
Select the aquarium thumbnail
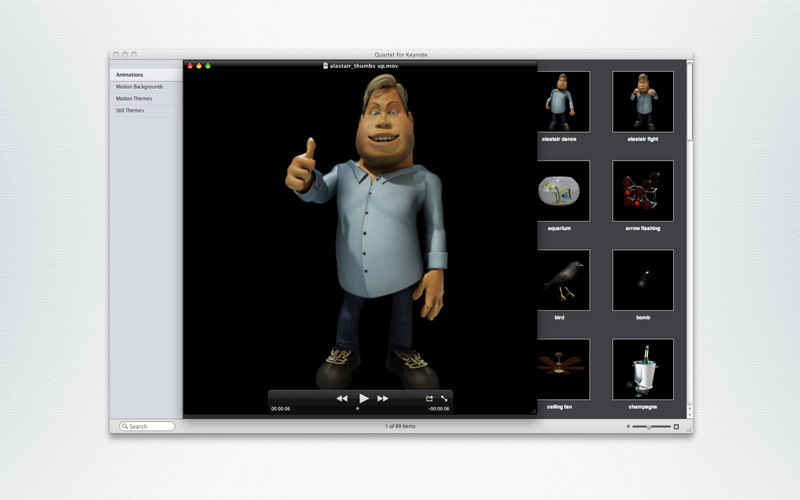click(x=563, y=191)
